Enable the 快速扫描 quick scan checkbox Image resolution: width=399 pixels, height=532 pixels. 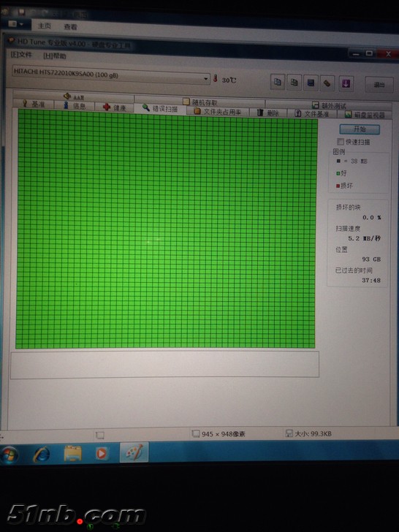coord(341,142)
